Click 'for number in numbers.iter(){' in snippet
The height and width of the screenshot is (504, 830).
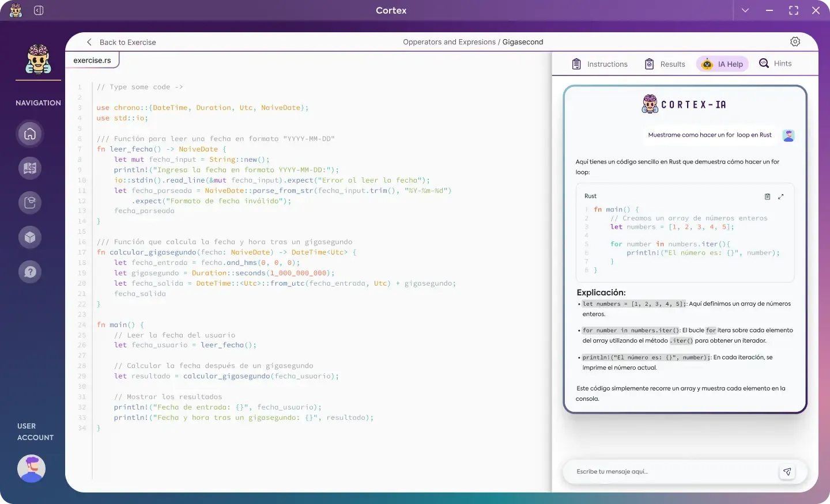pyautogui.click(x=670, y=244)
